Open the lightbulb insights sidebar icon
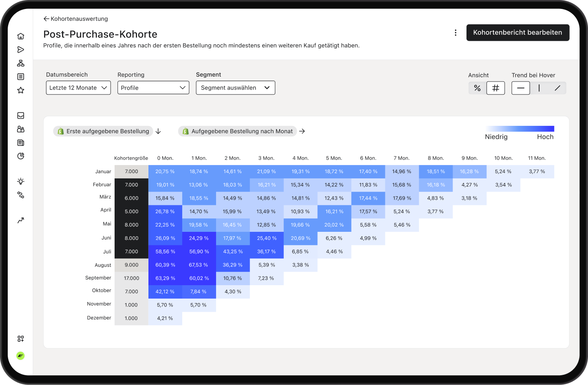Screen dimensions: 588x385 pyautogui.click(x=21, y=181)
